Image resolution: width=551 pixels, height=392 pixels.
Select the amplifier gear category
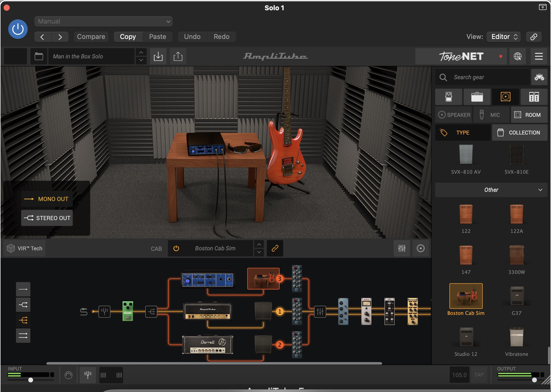[x=477, y=97]
